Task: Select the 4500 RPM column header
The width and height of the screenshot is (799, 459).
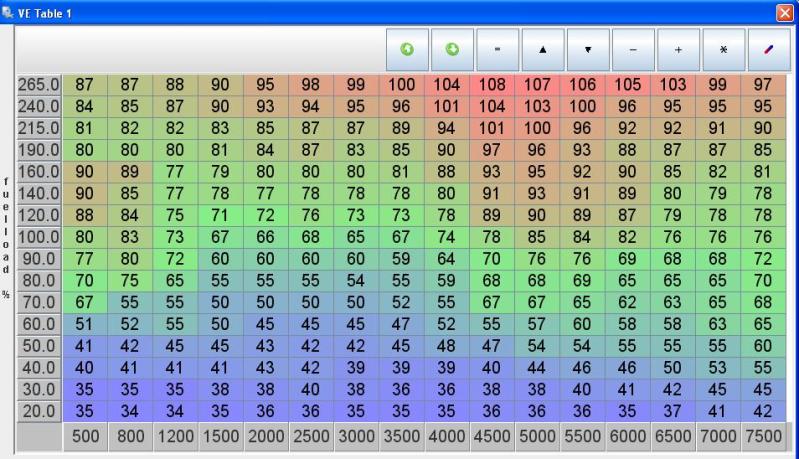Action: click(x=492, y=437)
